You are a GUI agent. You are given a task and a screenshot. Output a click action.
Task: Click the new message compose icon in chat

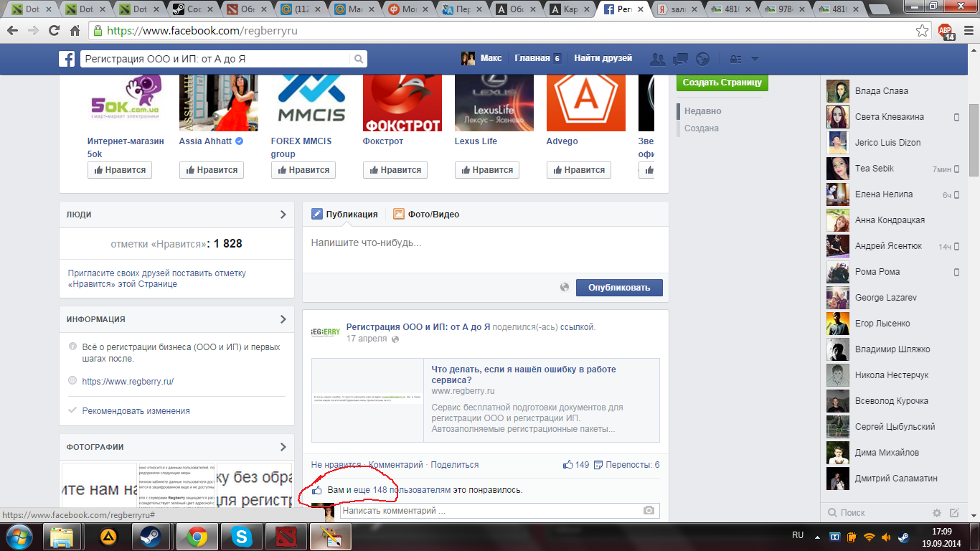pos(954,513)
